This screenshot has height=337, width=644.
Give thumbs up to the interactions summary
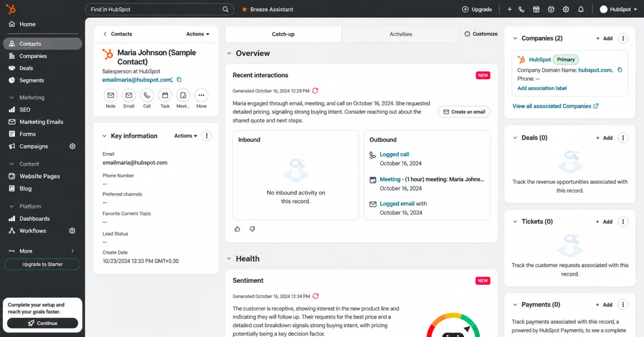click(237, 229)
